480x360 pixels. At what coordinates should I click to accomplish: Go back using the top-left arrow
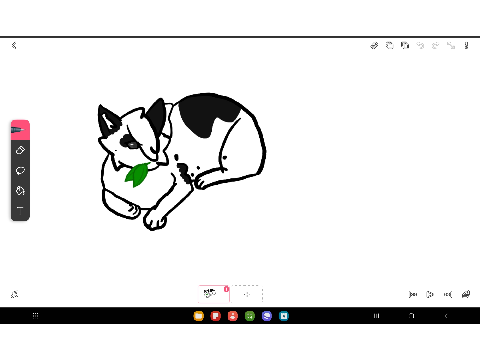(x=14, y=45)
